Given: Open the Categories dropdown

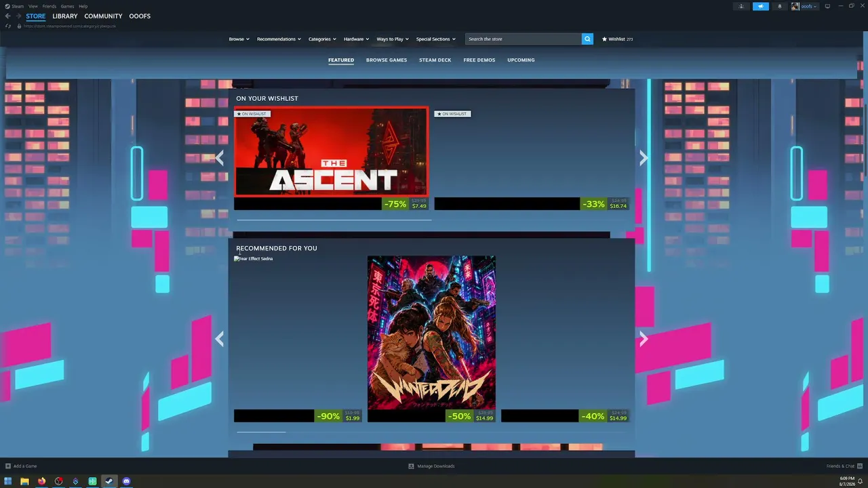Looking at the screenshot, I should click(322, 39).
